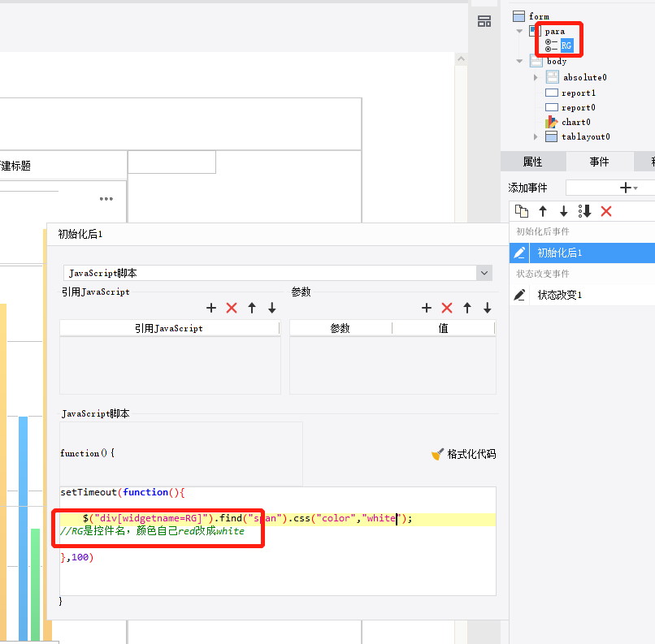Add a referenced JavaScript with the plus icon

[x=211, y=308]
